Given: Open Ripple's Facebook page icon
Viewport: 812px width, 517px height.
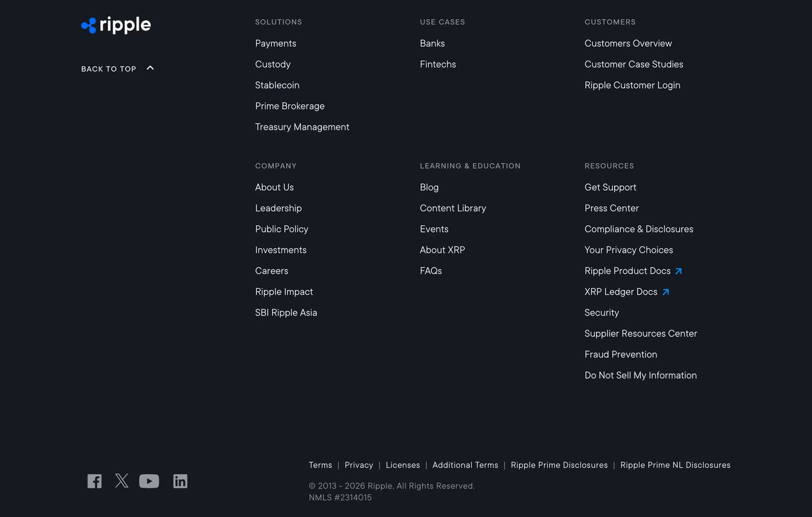Looking at the screenshot, I should 95,481.
